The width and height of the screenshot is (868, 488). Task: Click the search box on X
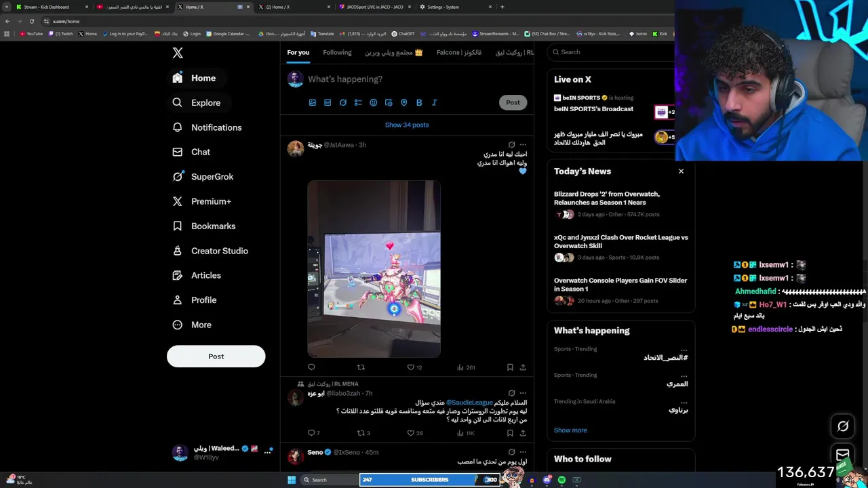click(614, 52)
